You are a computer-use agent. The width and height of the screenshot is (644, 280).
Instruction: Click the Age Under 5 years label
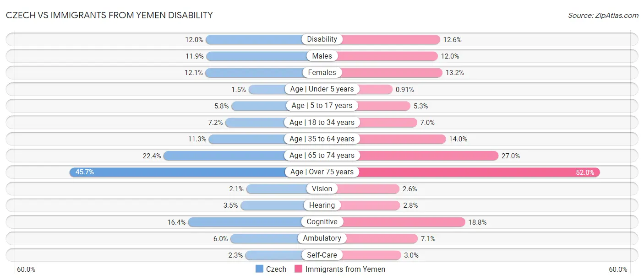tap(322, 89)
